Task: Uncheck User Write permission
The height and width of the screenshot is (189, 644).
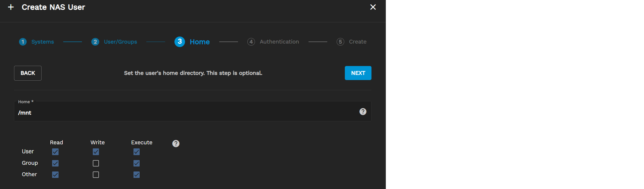Action: (x=96, y=152)
